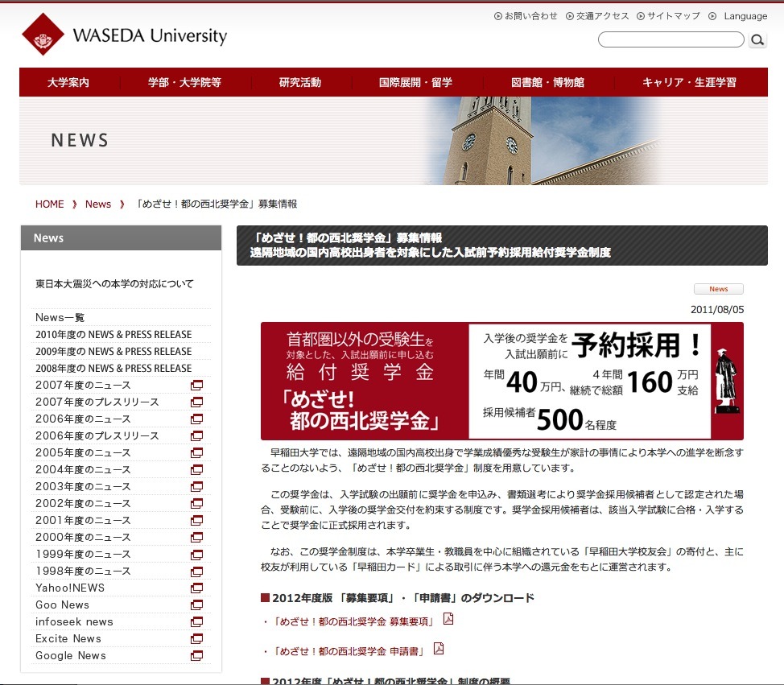Open 2010年度の NEWS & PRESS RELEASE
The width and height of the screenshot is (784, 685).
tap(113, 335)
